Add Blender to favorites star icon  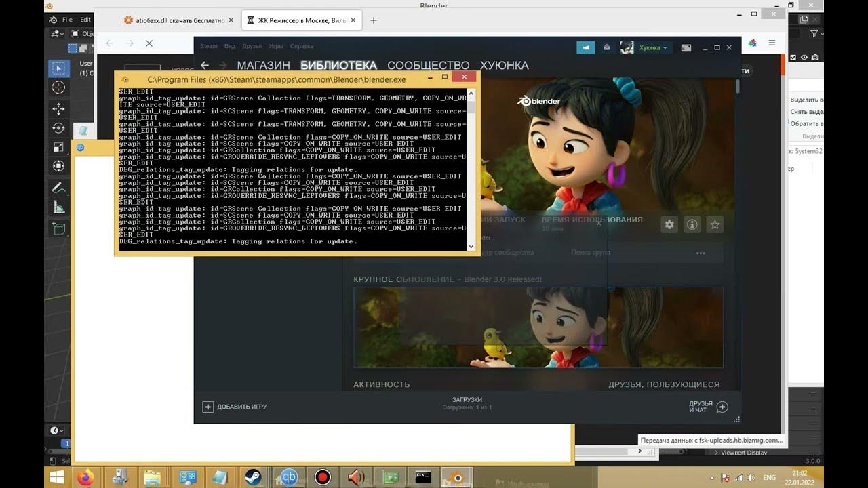coord(714,224)
